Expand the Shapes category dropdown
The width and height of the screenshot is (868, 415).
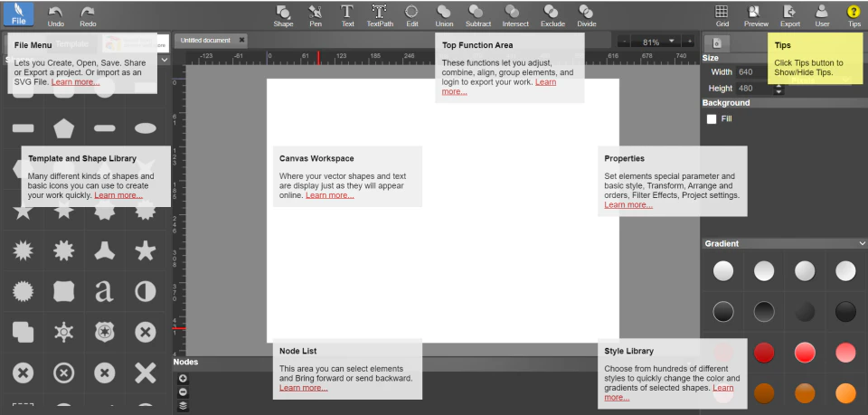(x=165, y=60)
